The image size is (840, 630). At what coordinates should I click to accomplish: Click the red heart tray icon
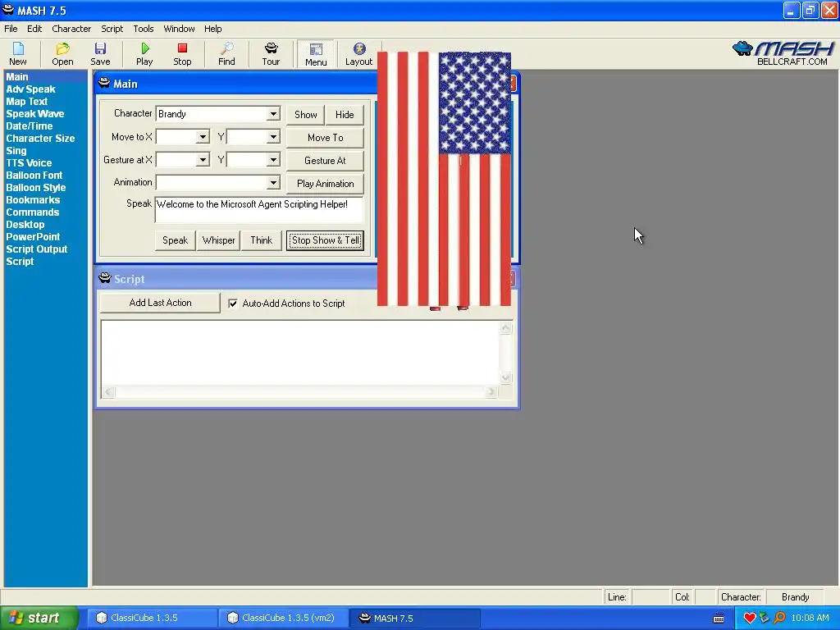[x=750, y=619]
